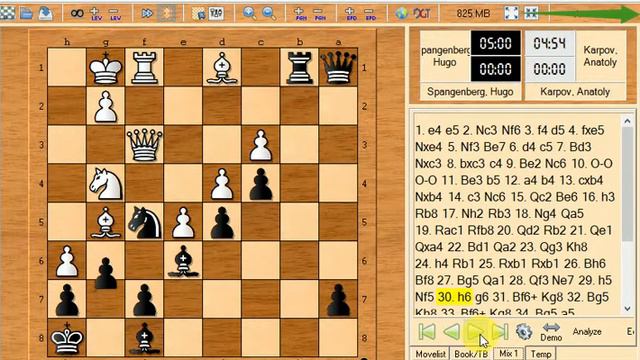The width and height of the screenshot is (640, 360).
Task: Click the plus EPD icon
Action: (x=351, y=13)
